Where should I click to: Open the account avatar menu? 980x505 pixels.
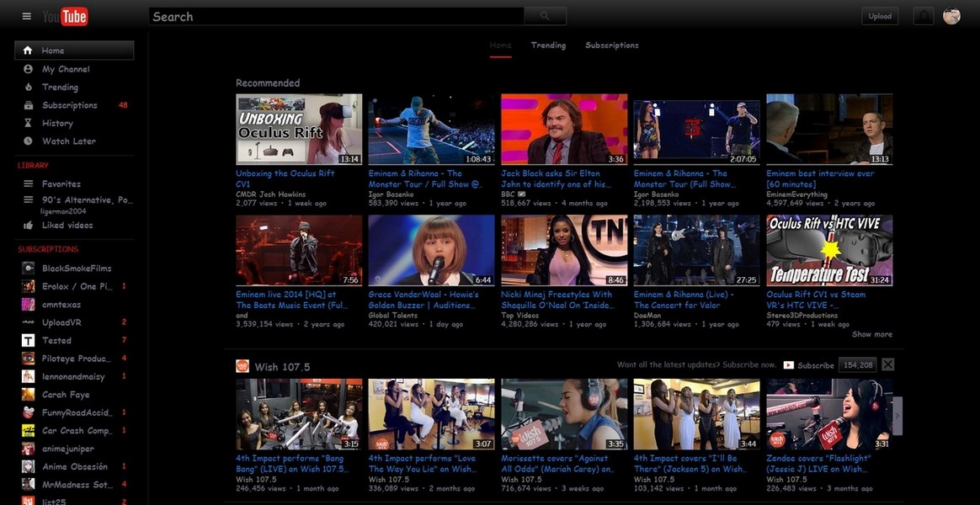[951, 16]
